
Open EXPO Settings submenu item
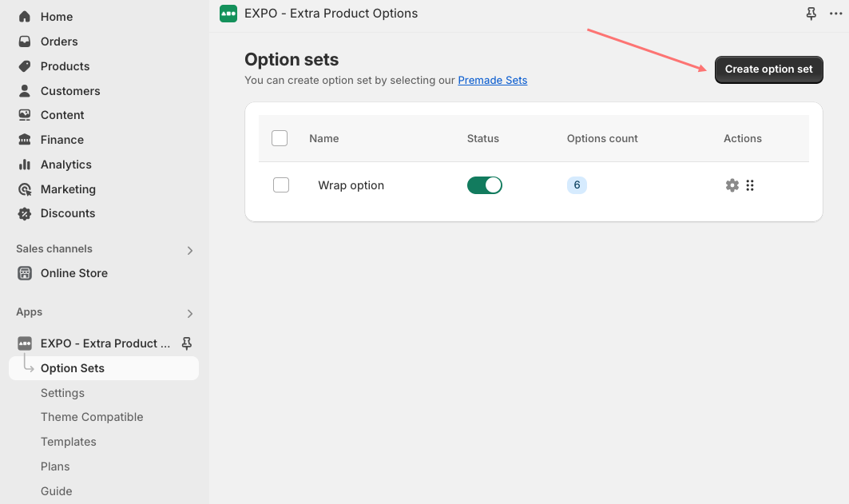pos(63,393)
